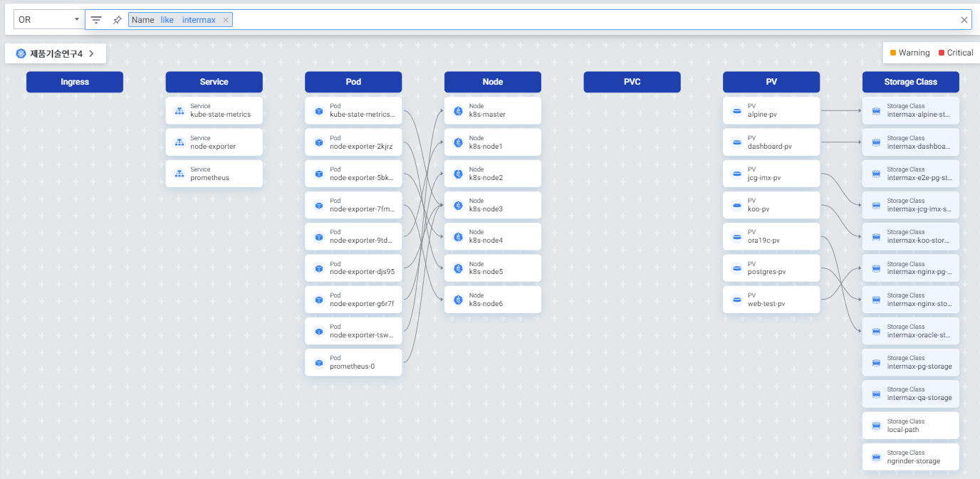Click the local-path storage class icon
This screenshot has height=479, width=980.
(876, 426)
